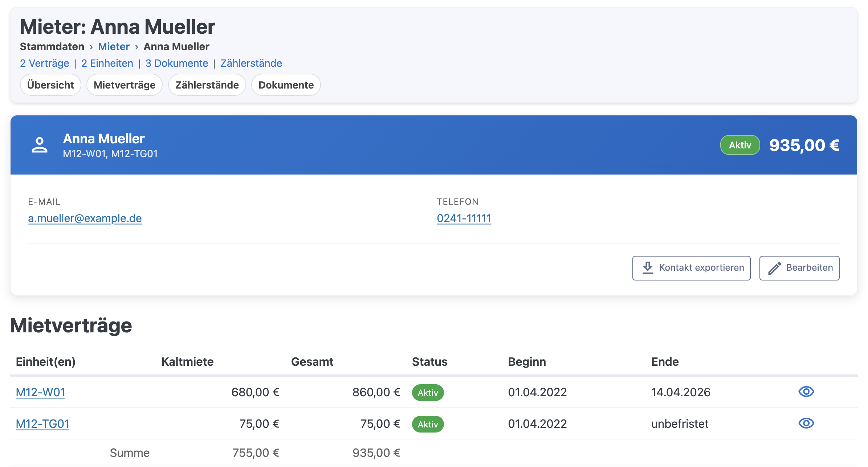Image resolution: width=868 pixels, height=467 pixels.
Task: Open the 3 Dokumente link
Action: click(177, 63)
